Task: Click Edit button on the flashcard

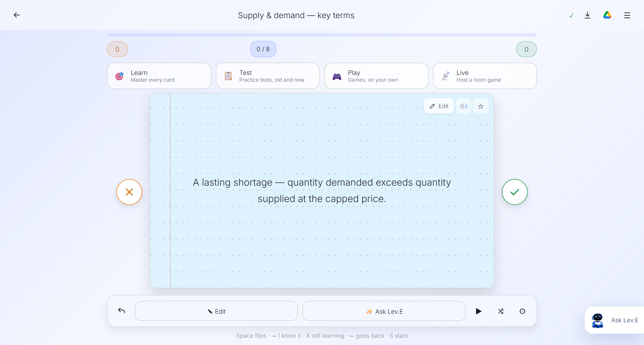Action: 439,106
